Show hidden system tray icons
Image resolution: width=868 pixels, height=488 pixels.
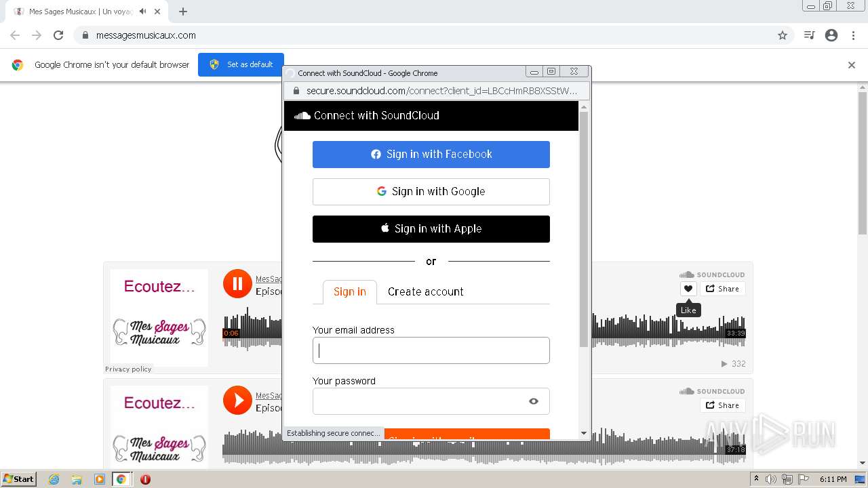(x=756, y=479)
